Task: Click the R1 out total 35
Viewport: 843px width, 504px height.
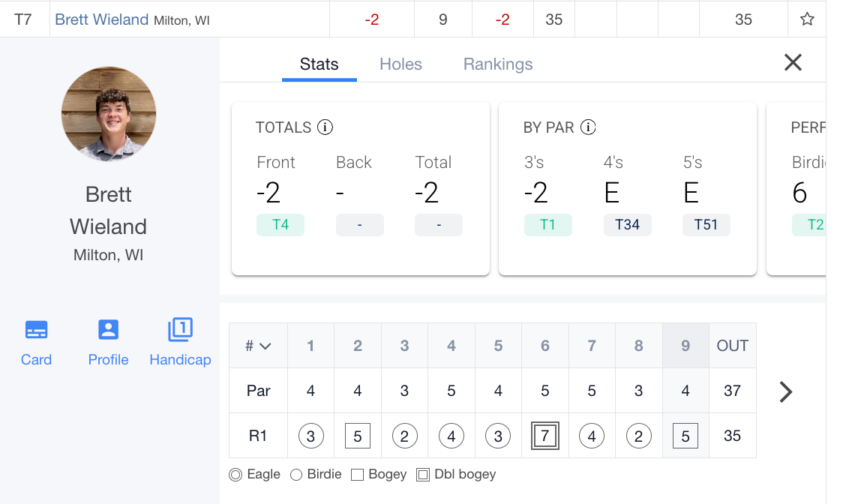Action: click(732, 436)
